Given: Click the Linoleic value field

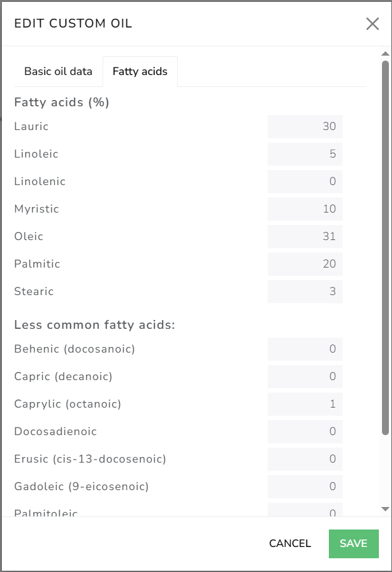Looking at the screenshot, I should coord(304,154).
